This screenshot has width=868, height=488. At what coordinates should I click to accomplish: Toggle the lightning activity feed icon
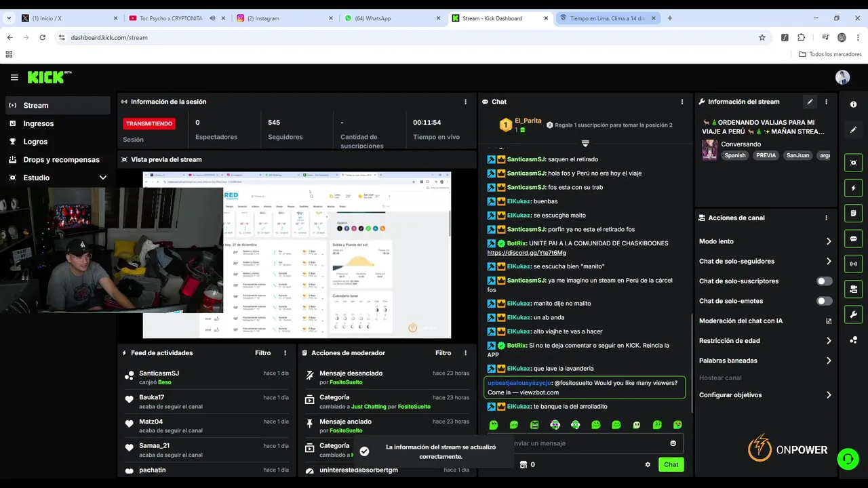tap(853, 188)
